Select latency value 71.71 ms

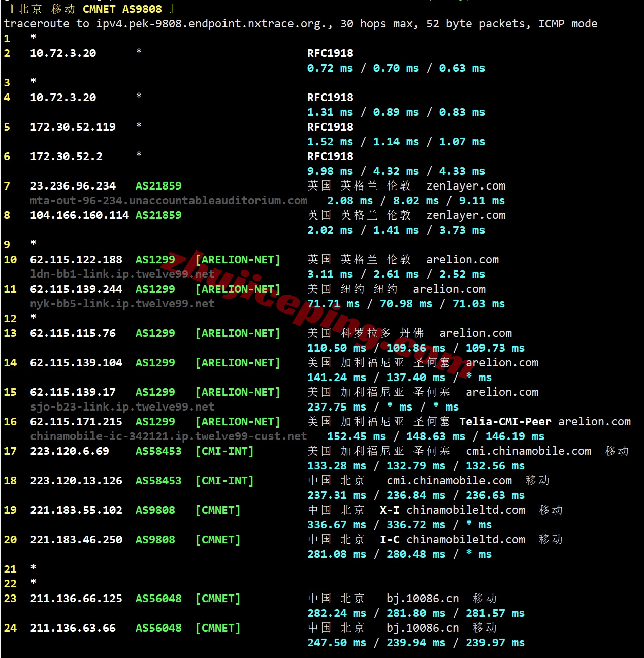pyautogui.click(x=333, y=304)
